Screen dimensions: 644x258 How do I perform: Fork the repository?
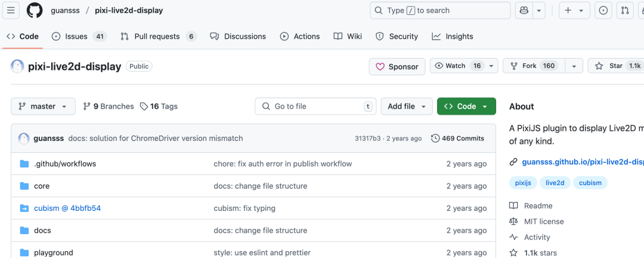[534, 66]
